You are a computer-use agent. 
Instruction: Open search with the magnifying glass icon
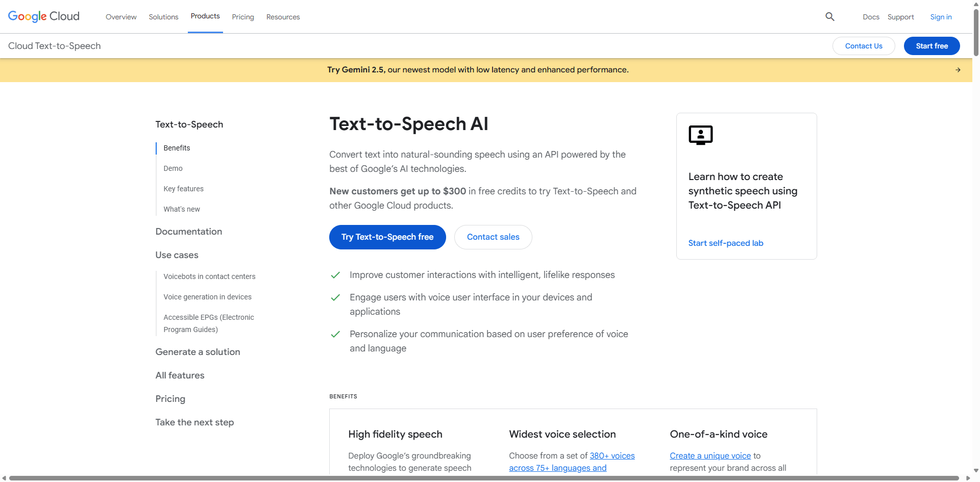pos(830,17)
